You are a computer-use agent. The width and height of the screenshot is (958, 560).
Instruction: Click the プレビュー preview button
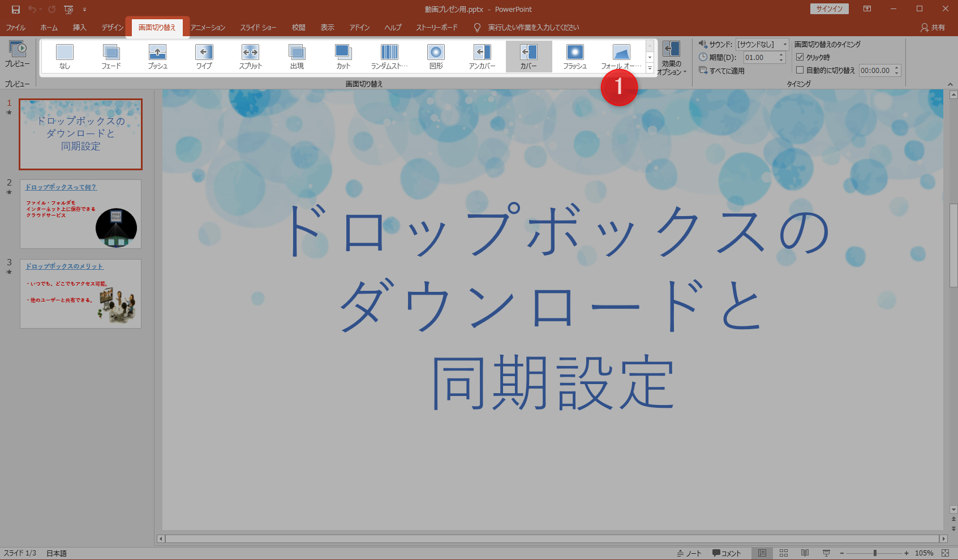pos(18,55)
